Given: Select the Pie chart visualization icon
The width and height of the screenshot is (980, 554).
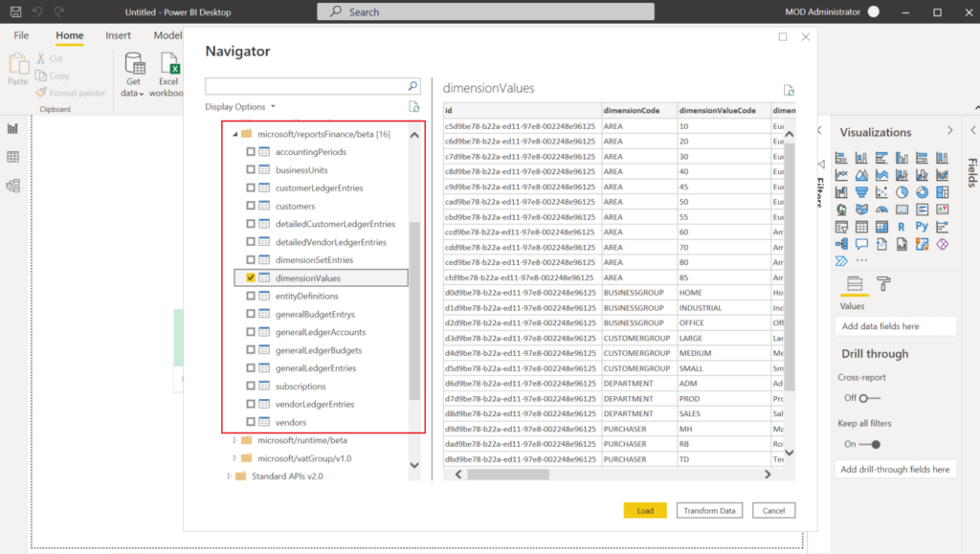Looking at the screenshot, I should 901,191.
